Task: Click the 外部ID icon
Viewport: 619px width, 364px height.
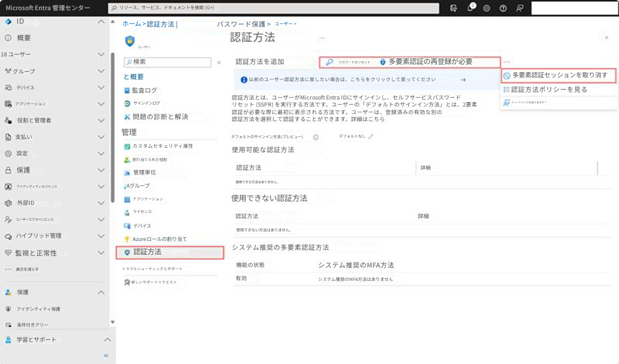Action: [x=8, y=203]
